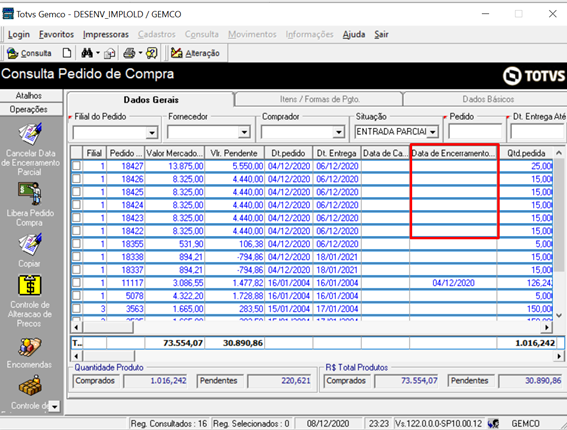567x430 pixels.
Task: Sort by Vlr. Pendente column header
Action: coord(234,153)
